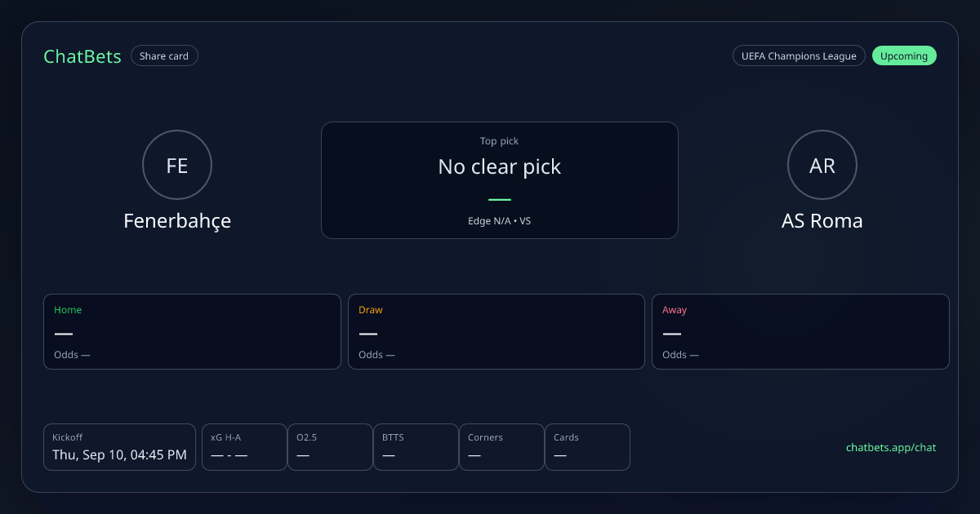Click the BTTS stat box
The height and width of the screenshot is (514, 980).
(x=416, y=447)
